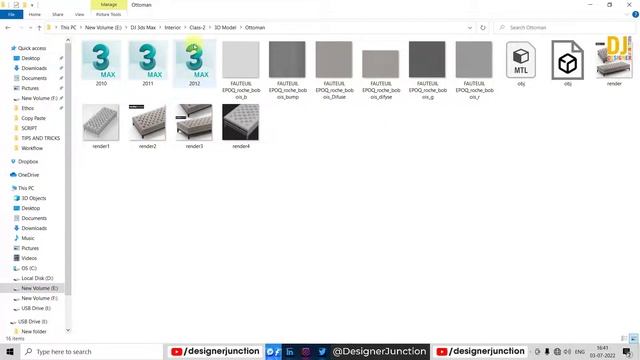Viewport: 640px width, 360px height.
Task: Open 3D Objects under This PC
Action: coord(33,198)
